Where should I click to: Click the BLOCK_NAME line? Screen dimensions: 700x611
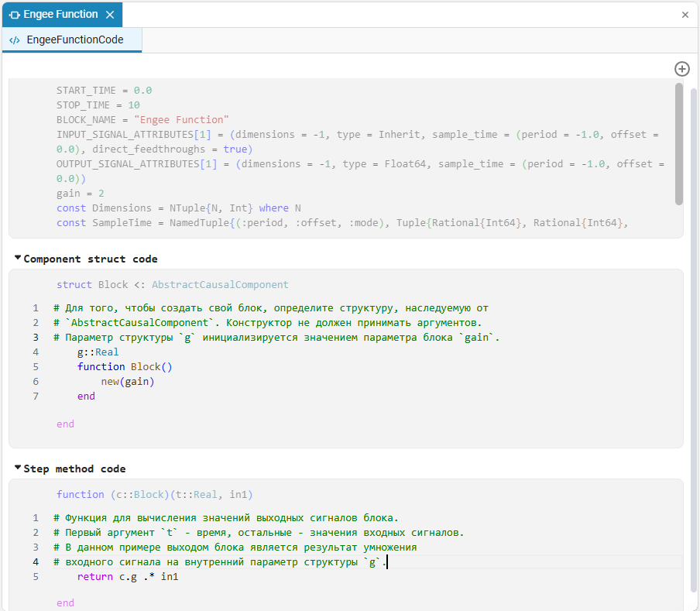142,119
